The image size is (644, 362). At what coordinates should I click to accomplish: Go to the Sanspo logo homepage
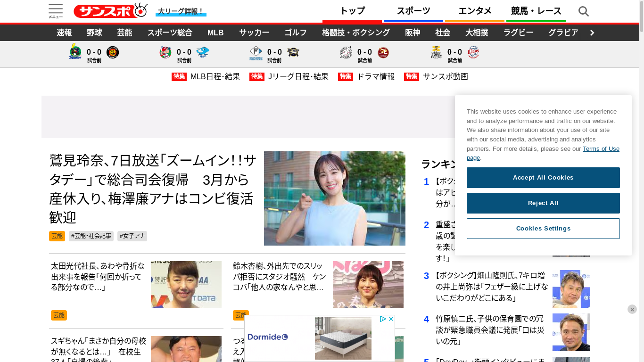(111, 11)
